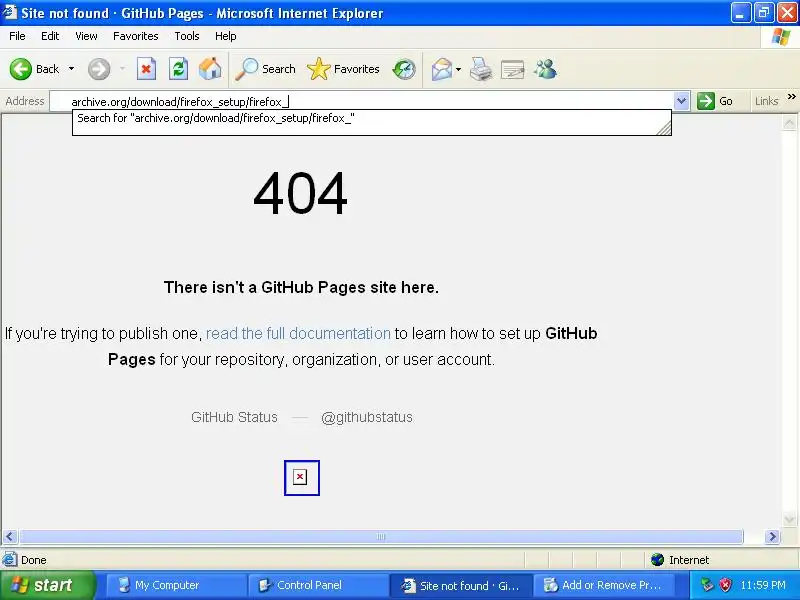This screenshot has height=600, width=800.
Task: Open the GitHub Status link
Action: pyautogui.click(x=234, y=417)
